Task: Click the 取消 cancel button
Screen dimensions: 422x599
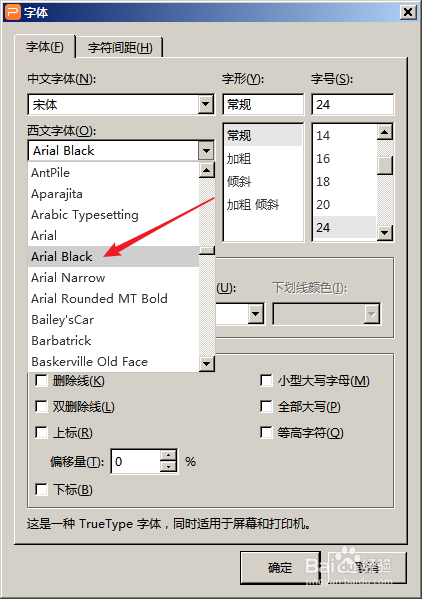Action: [x=367, y=567]
